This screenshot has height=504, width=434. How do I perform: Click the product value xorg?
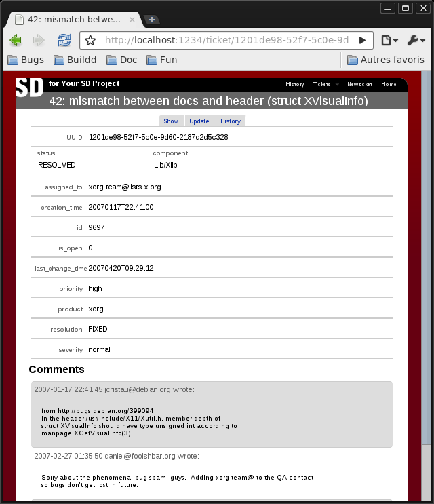pos(96,309)
